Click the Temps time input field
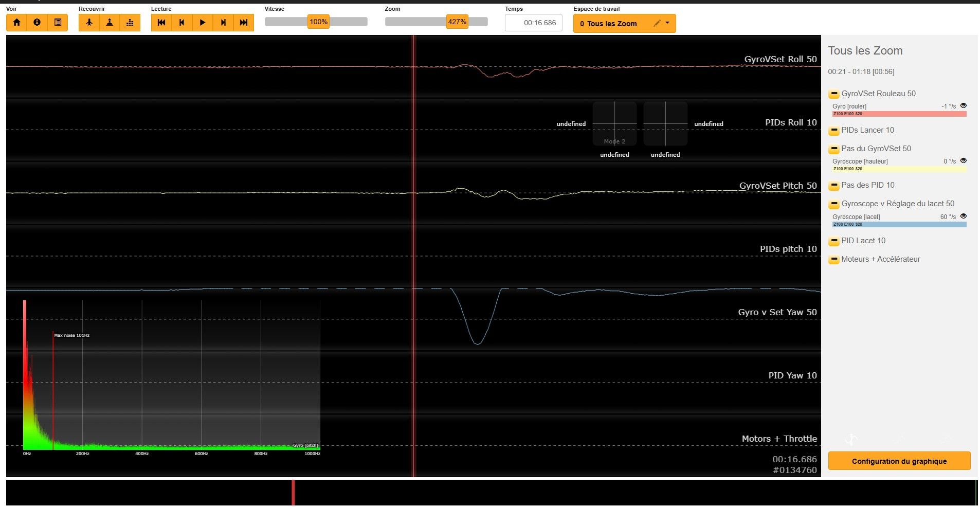Image resolution: width=980 pixels, height=507 pixels. 533,23
